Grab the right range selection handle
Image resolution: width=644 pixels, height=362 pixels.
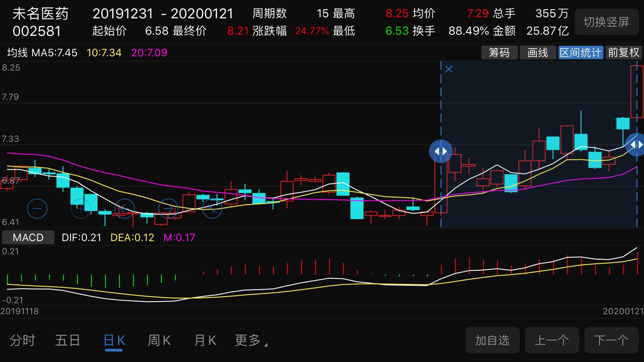[x=635, y=145]
